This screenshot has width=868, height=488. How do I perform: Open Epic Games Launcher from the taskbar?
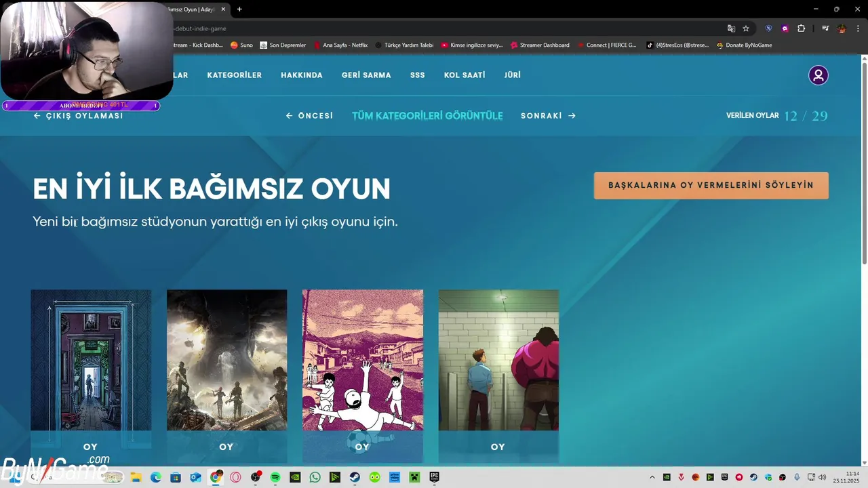(434, 477)
